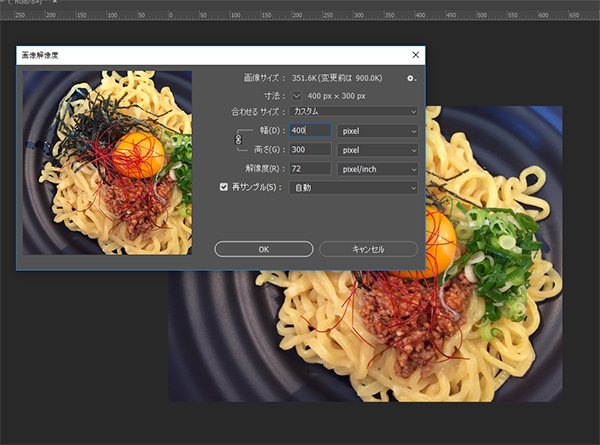Click the キャンセル button
600x445 pixels.
tap(368, 249)
